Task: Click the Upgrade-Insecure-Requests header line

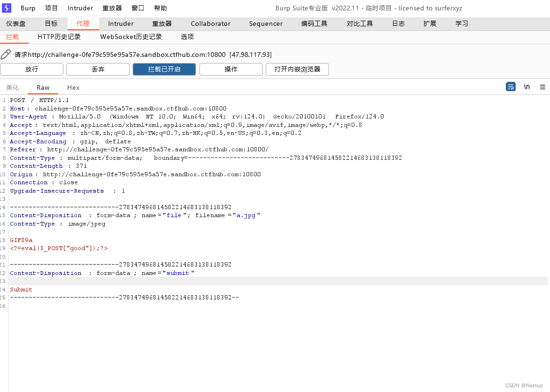Action: [67, 191]
